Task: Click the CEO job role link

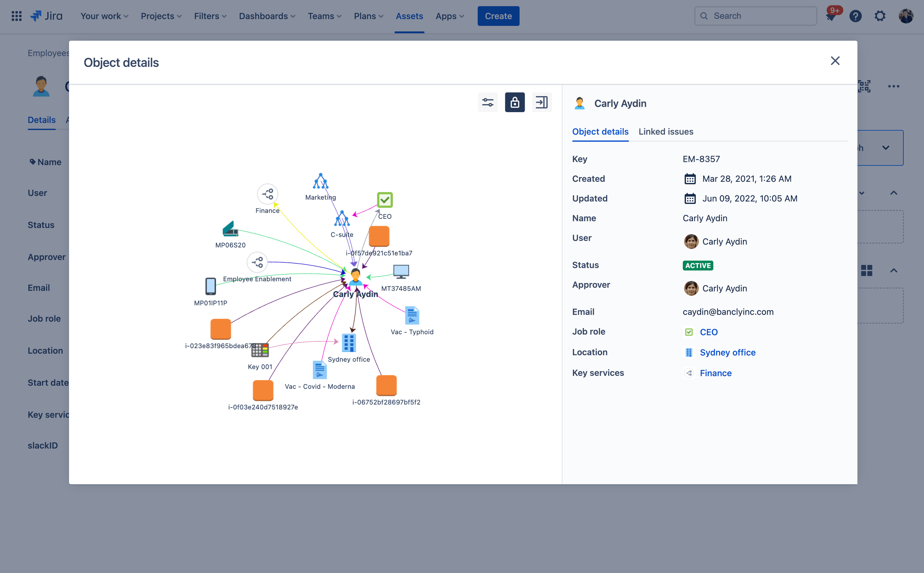Action: point(710,332)
